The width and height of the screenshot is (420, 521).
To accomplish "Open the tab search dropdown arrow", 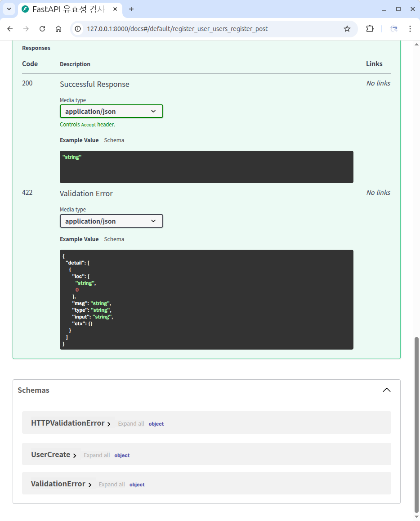I will point(9,9).
